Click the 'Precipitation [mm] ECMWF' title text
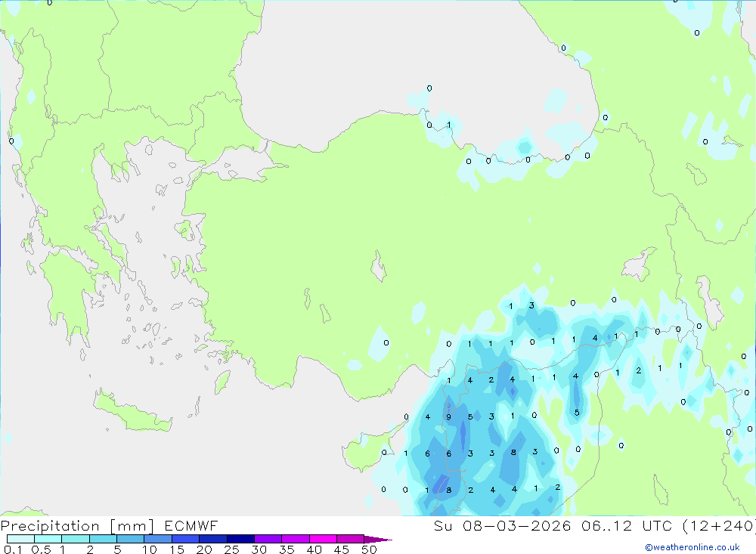The width and height of the screenshot is (756, 554). 110,525
